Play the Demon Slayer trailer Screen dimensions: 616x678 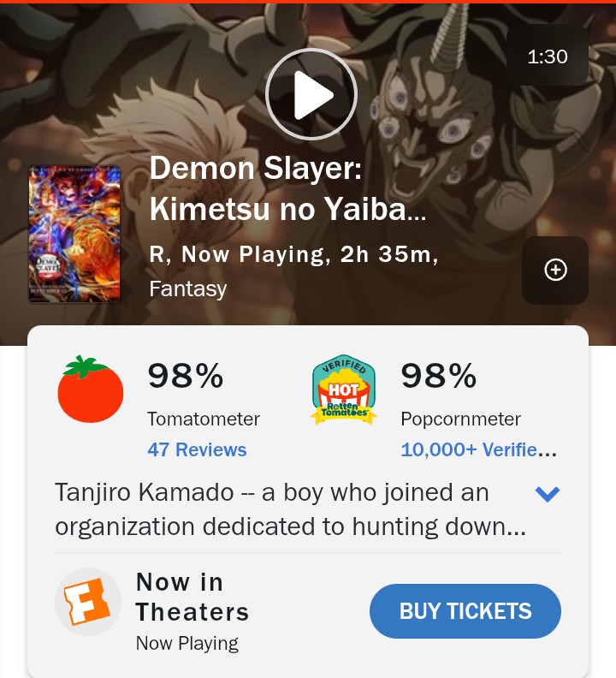(311, 94)
